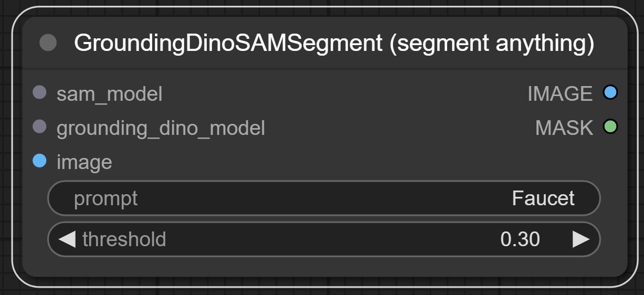Click the threshold label text
The height and width of the screenshot is (295, 644).
(x=124, y=239)
